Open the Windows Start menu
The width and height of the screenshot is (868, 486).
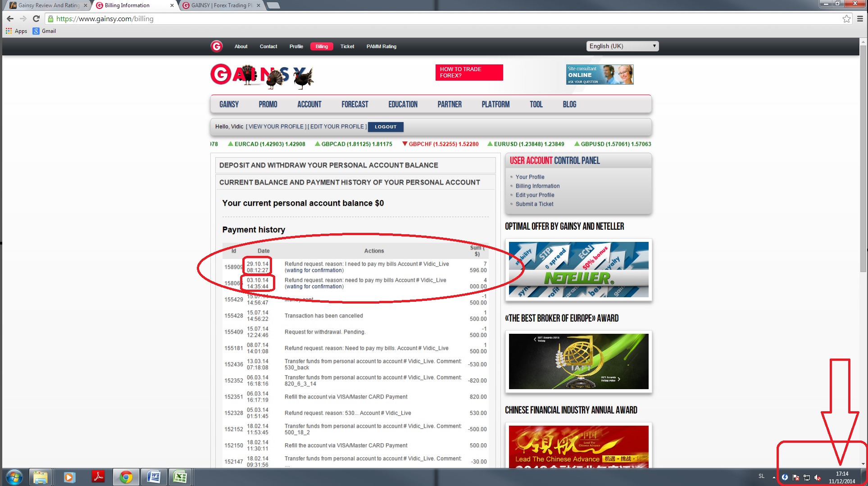tap(14, 477)
